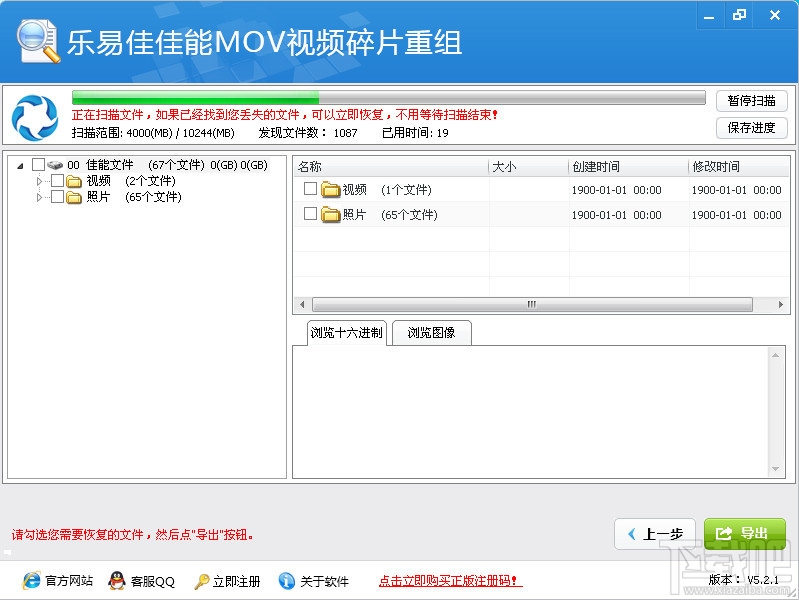Screen dimensions: 799x600
Task: Click the export arrow icon on 导出 button
Action: (x=724, y=534)
